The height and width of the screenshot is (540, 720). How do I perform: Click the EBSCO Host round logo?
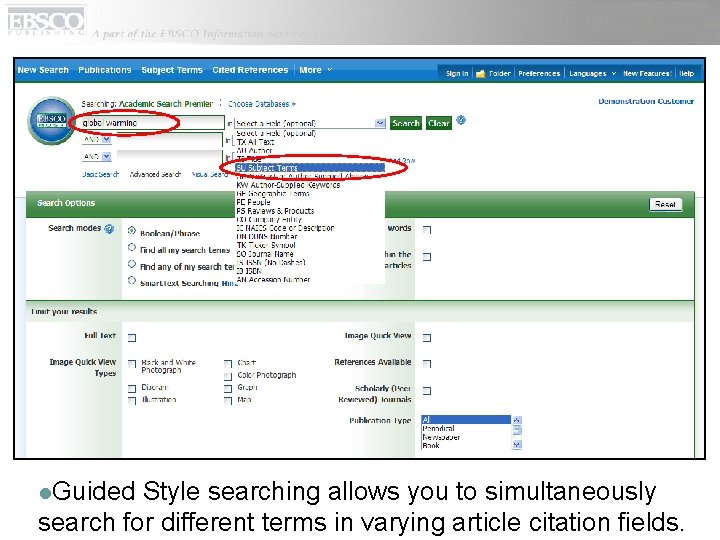pyautogui.click(x=51, y=121)
